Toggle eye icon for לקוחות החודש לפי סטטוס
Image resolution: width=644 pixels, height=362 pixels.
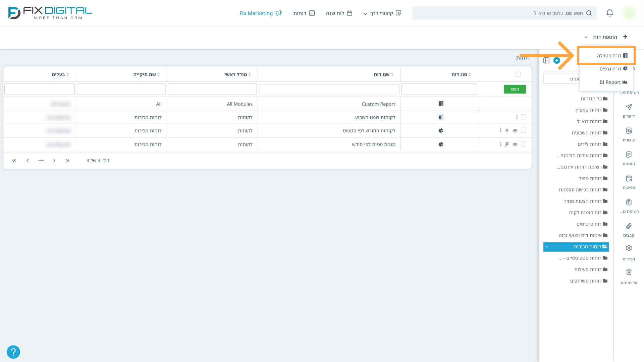pyautogui.click(x=515, y=131)
